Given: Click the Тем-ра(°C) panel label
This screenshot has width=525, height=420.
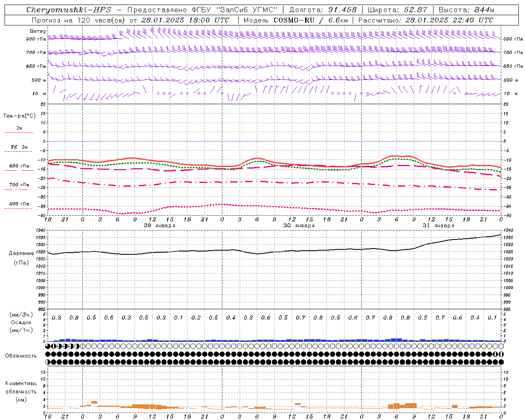Looking at the screenshot, I should [x=19, y=116].
